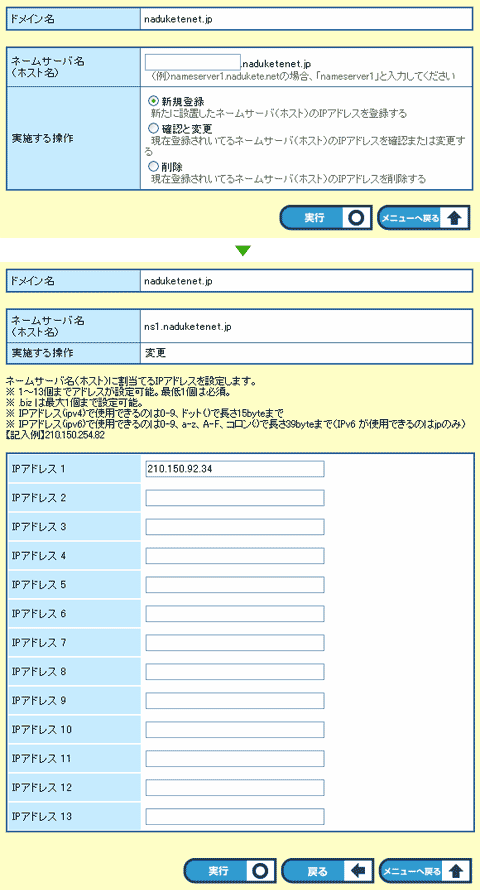Click the IPアドレス 11 input field
The width and height of the screenshot is (480, 890).
(x=235, y=758)
